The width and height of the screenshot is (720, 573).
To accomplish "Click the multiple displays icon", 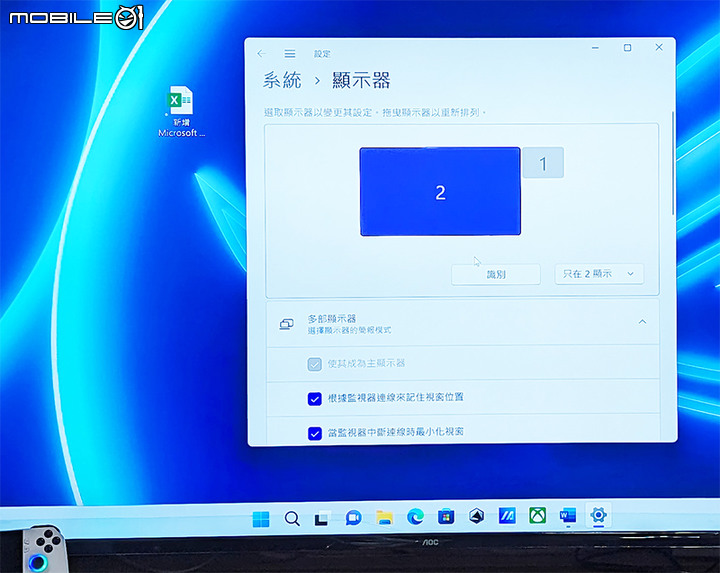I will [x=287, y=324].
